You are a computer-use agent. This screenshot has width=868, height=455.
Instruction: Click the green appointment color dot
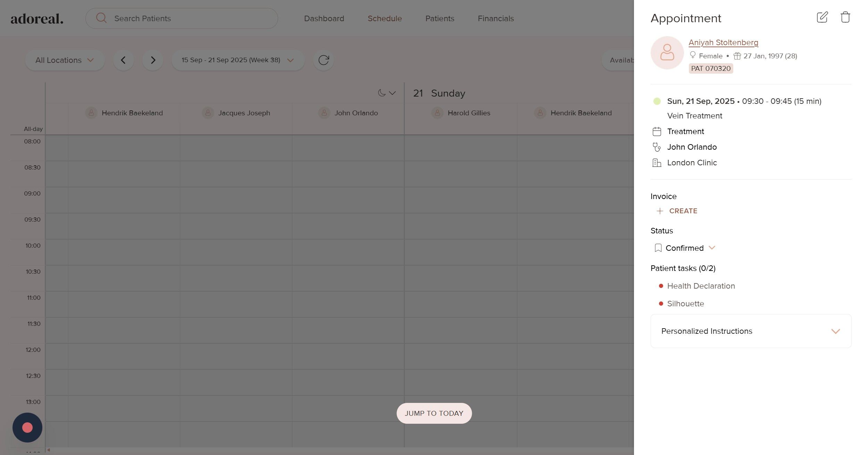(657, 101)
